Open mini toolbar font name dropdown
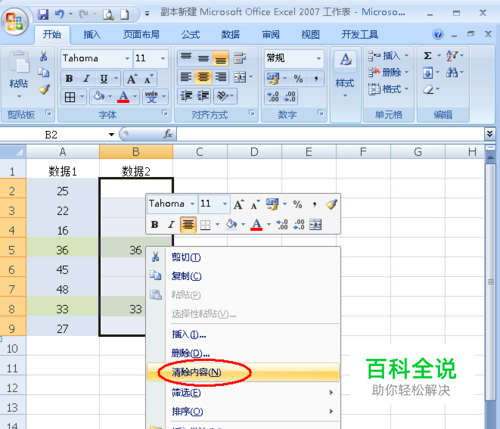This screenshot has height=429, width=500. pyautogui.click(x=192, y=204)
